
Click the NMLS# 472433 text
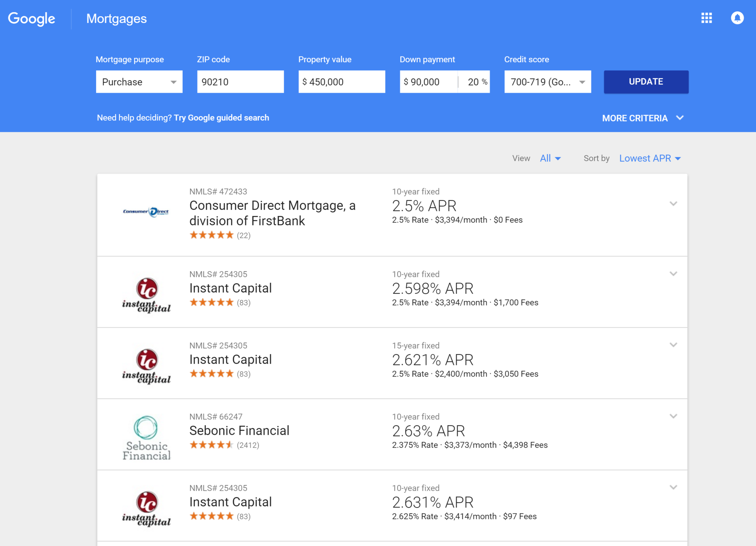(218, 191)
